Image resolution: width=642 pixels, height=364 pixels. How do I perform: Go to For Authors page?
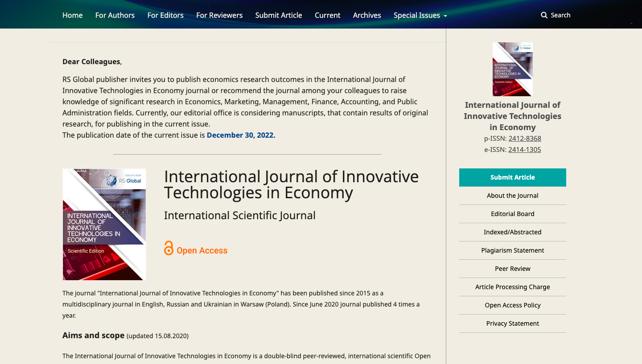click(x=115, y=15)
